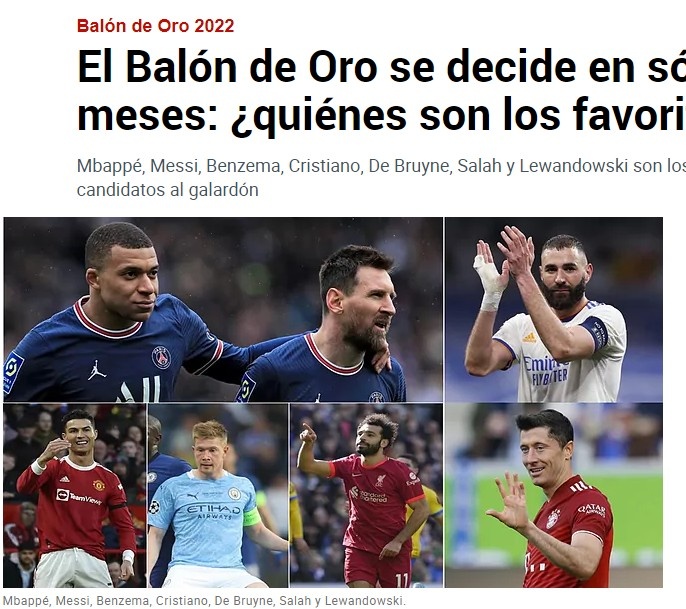Viewport: 686px width, 609px height.
Task: Click the image caption under the collage
Action: (204, 601)
